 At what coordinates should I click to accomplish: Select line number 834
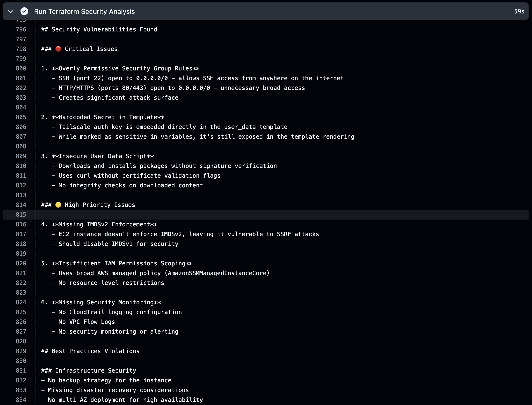(x=21, y=400)
